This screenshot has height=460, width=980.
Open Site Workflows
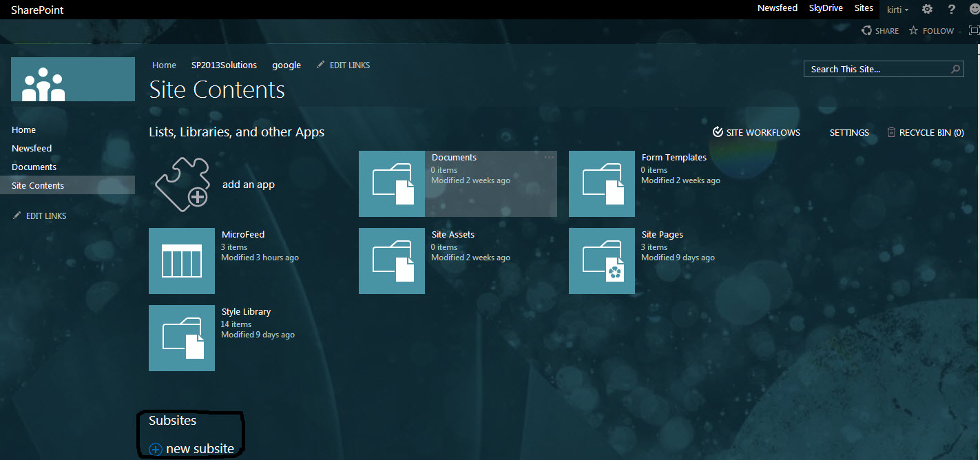pos(756,132)
